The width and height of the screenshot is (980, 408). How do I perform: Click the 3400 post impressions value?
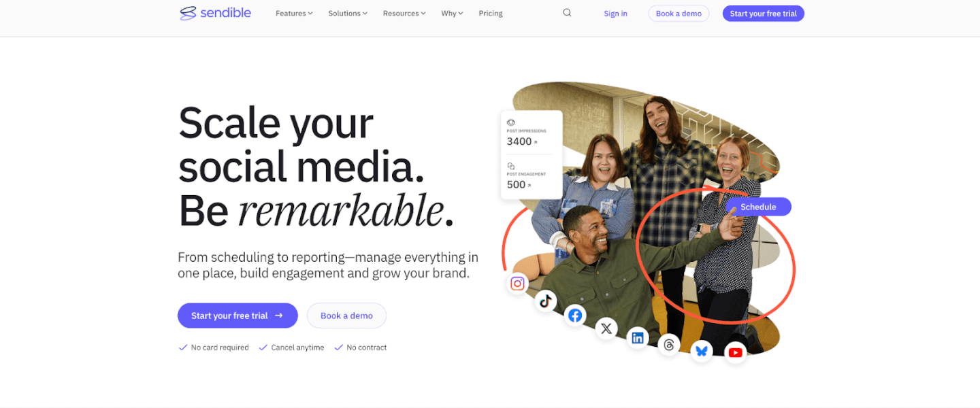point(519,141)
